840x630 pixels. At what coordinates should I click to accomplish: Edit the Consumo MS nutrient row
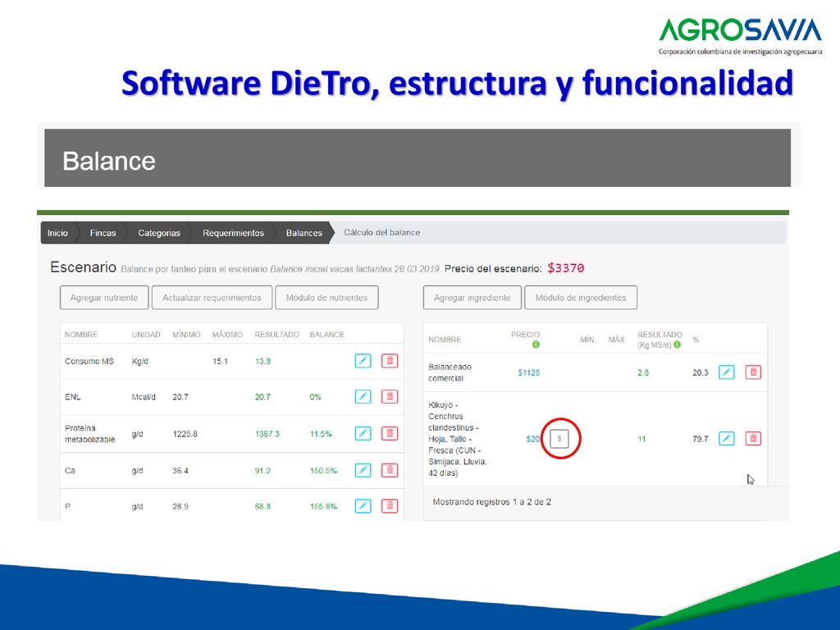pyautogui.click(x=363, y=361)
